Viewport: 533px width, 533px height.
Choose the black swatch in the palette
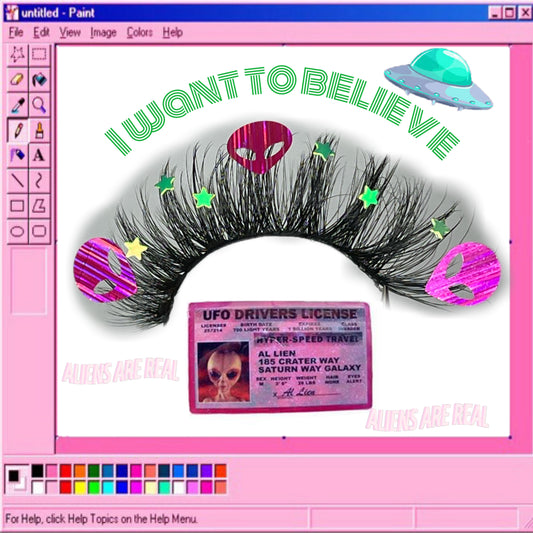[38, 471]
